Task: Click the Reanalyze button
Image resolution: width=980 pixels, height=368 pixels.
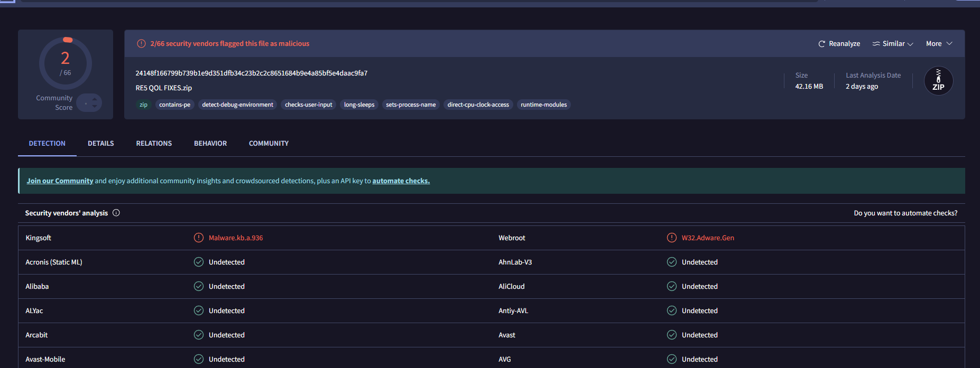Action: click(x=839, y=44)
